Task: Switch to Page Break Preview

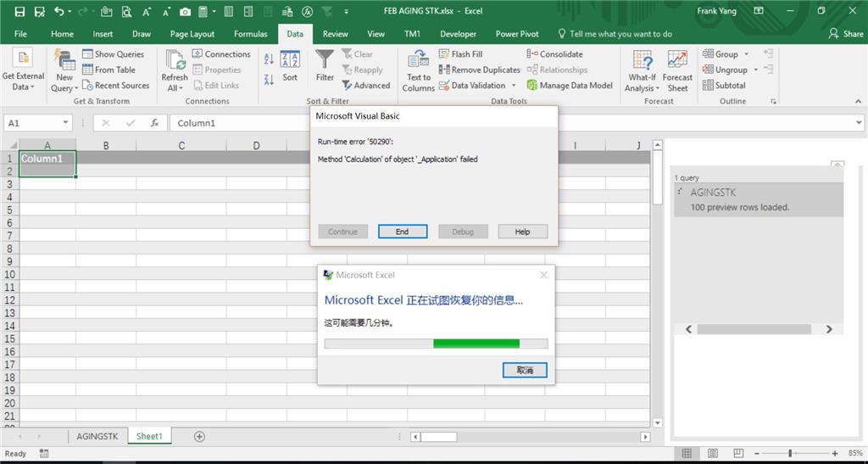Action: pyautogui.click(x=739, y=454)
